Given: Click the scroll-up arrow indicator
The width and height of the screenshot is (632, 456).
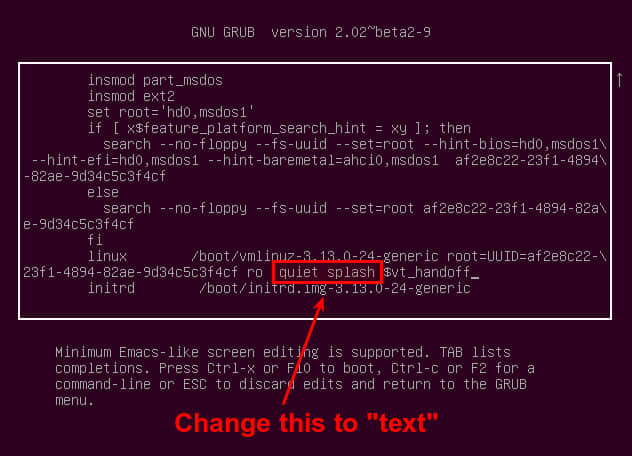Looking at the screenshot, I should point(620,79).
